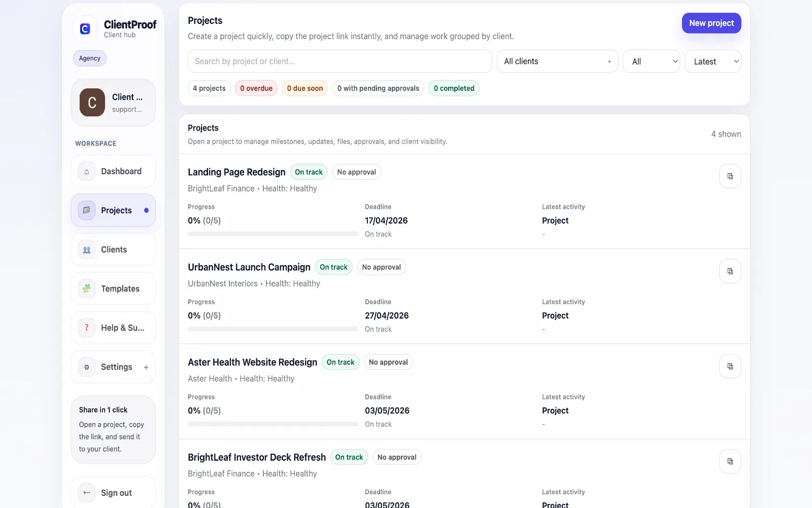Click On track badge for BrightLeaf Investor Deck
Image resolution: width=812 pixels, height=508 pixels.
point(349,457)
